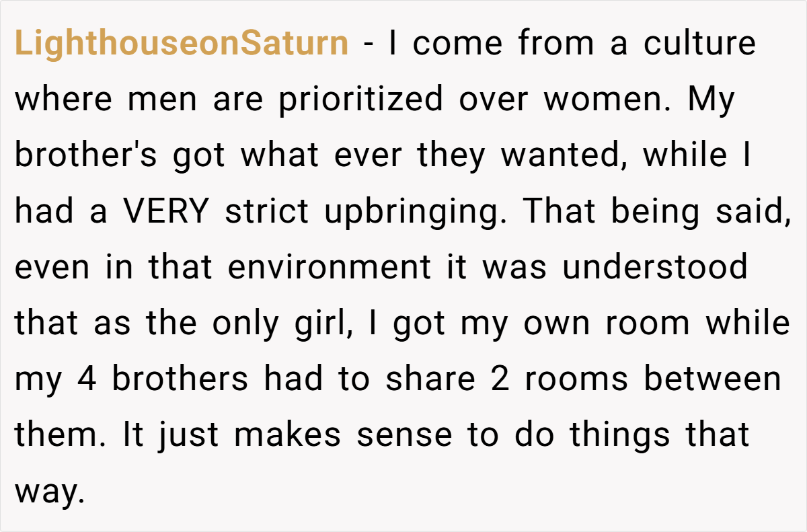Image resolution: width=807 pixels, height=532 pixels.
Task: Click the word 'prioritized' in the comment
Action: tap(361, 100)
